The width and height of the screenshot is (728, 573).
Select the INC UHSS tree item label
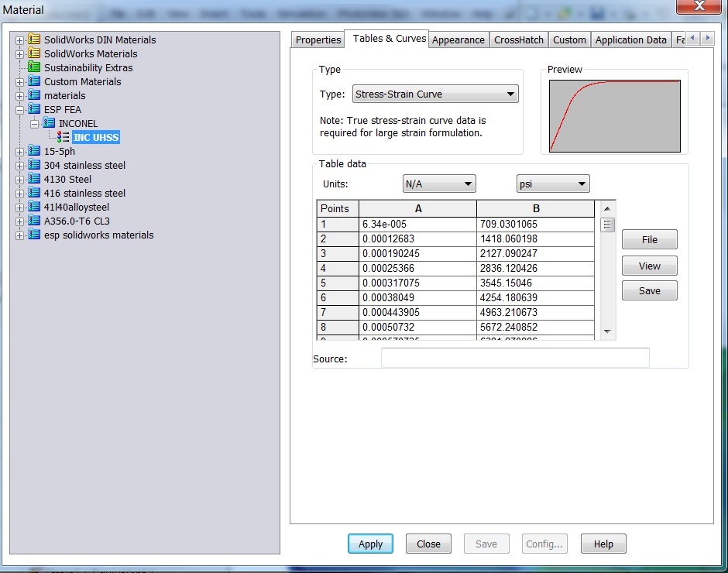tap(95, 138)
